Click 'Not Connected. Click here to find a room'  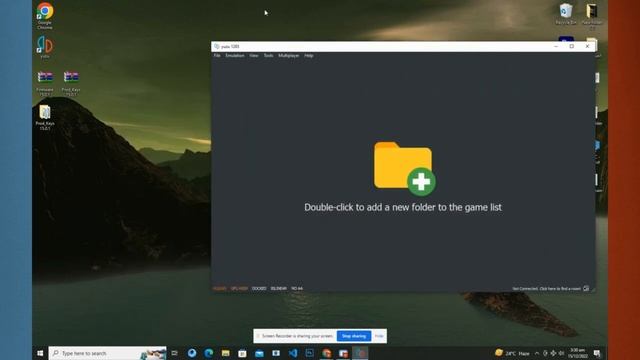(x=547, y=289)
